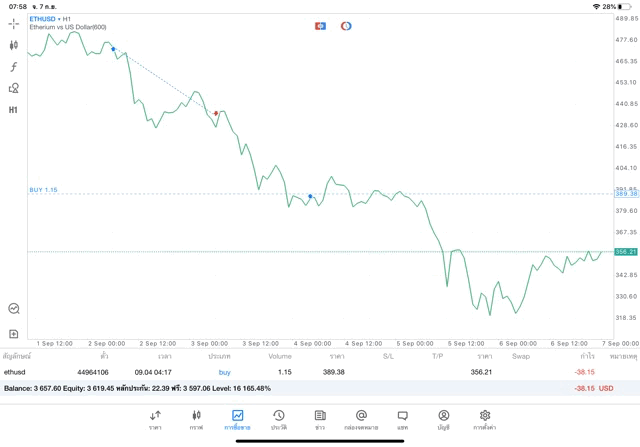
Task: Open the การตั้งค่า settings tab
Action: pos(485,420)
